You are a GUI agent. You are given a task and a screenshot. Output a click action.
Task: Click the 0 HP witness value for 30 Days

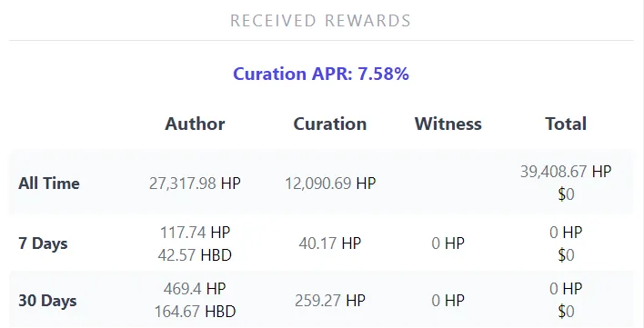pyautogui.click(x=448, y=301)
